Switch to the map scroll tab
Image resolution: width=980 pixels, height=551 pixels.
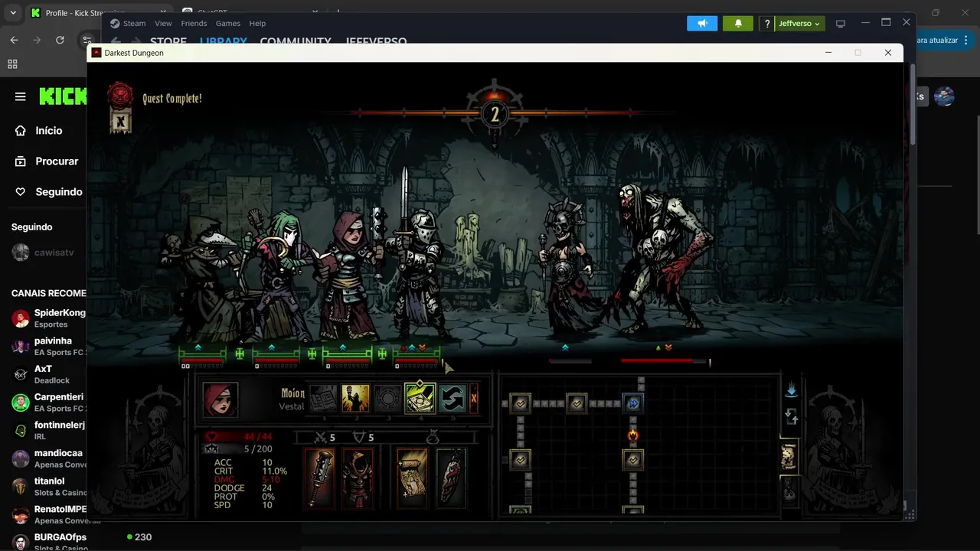coord(788,457)
